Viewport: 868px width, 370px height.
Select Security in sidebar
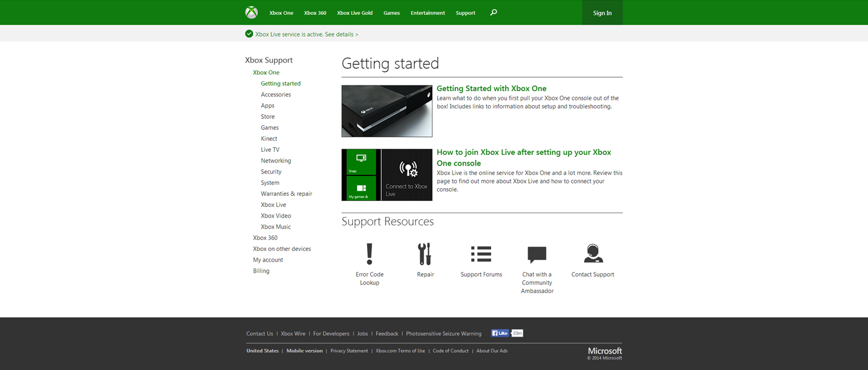[x=271, y=172]
